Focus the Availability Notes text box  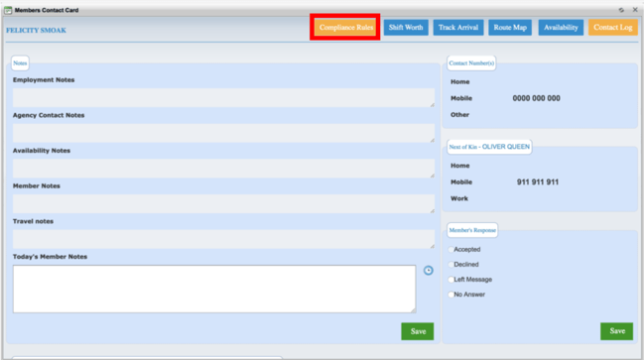223,169
